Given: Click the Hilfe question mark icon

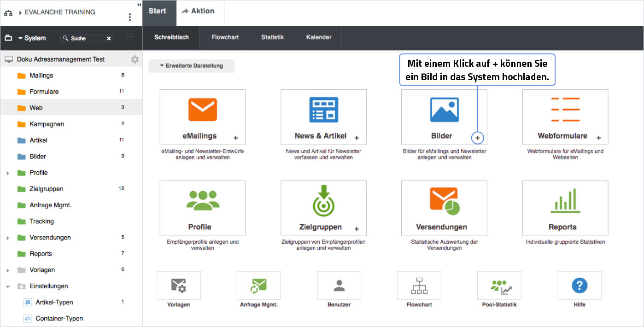Looking at the screenshot, I should pos(580,286).
